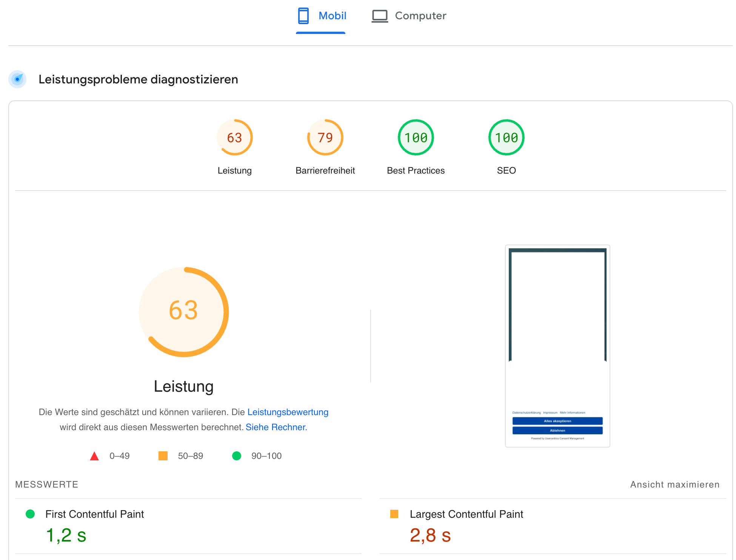Click the large 63 performance gauge
Image resolution: width=736 pixels, height=560 pixels.
point(183,312)
